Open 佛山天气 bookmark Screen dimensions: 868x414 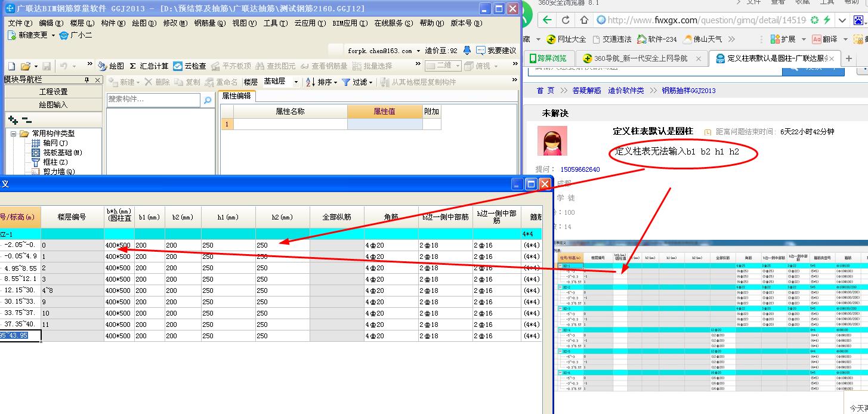(x=702, y=39)
